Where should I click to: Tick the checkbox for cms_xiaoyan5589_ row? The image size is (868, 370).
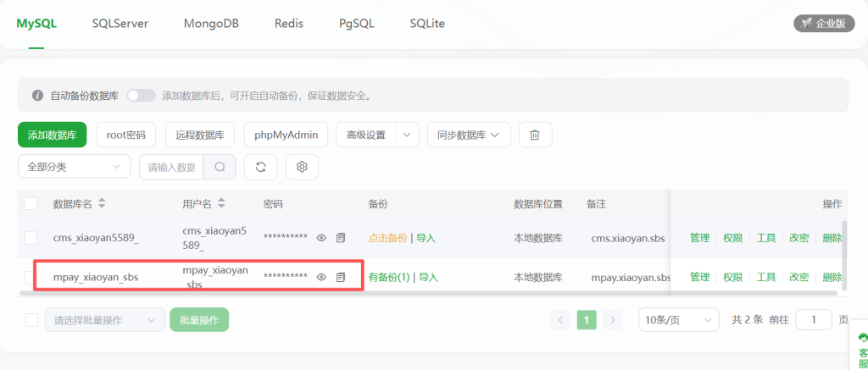pyautogui.click(x=31, y=238)
